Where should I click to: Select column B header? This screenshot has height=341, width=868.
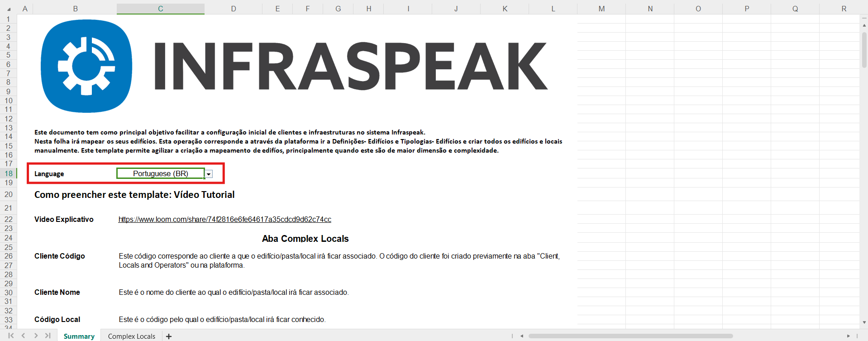(75, 9)
